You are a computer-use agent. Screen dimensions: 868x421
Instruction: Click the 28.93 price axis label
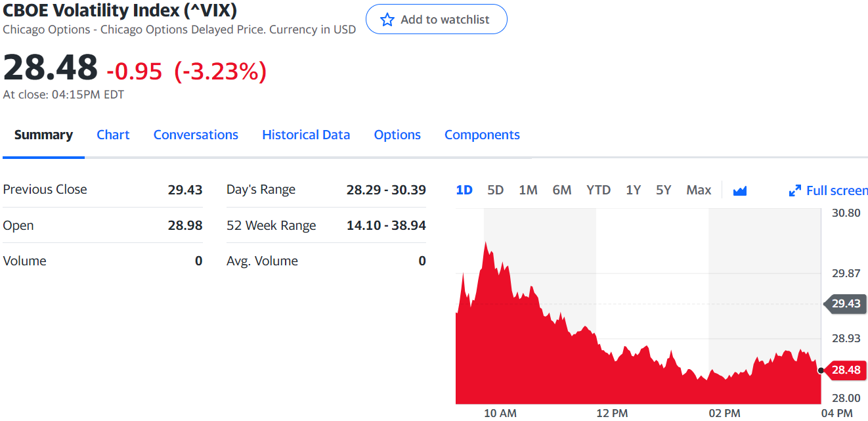846,339
